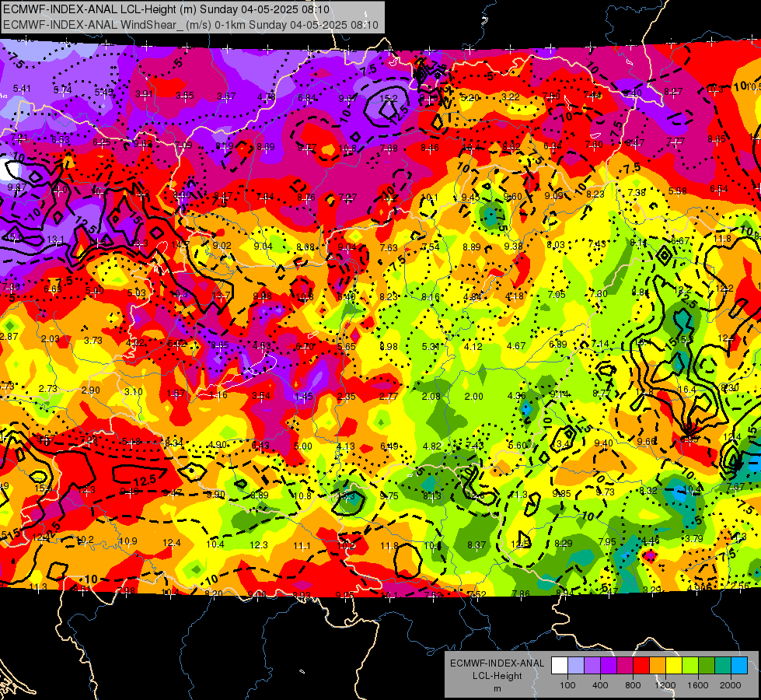Click the 1.45 grid value on the map
Image resolution: width=761 pixels, height=700 pixels.
(x=303, y=397)
